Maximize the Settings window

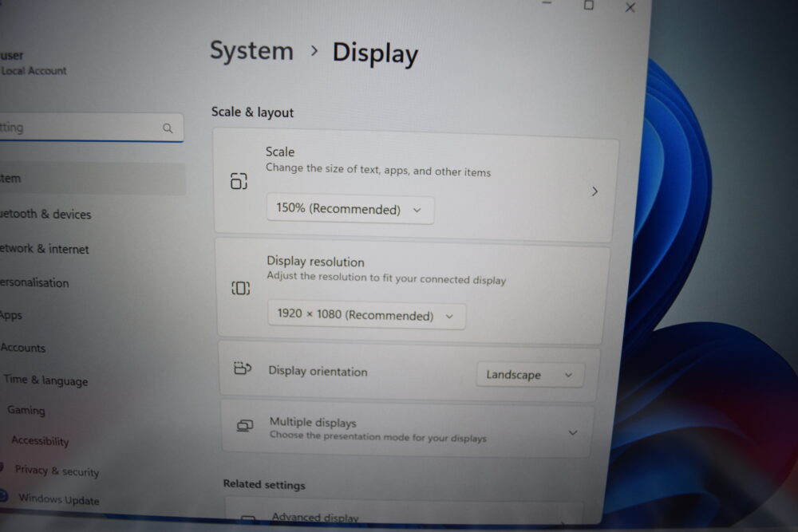(x=589, y=5)
